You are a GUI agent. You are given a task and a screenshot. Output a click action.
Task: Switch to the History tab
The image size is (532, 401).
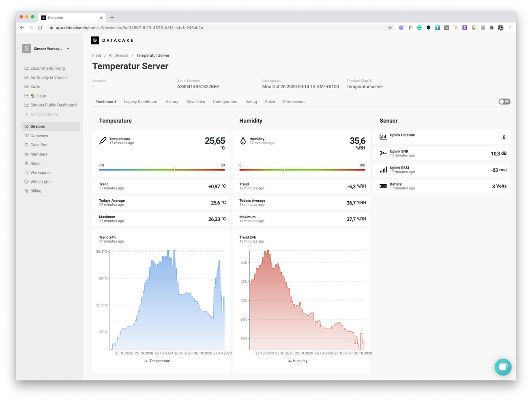tap(172, 102)
